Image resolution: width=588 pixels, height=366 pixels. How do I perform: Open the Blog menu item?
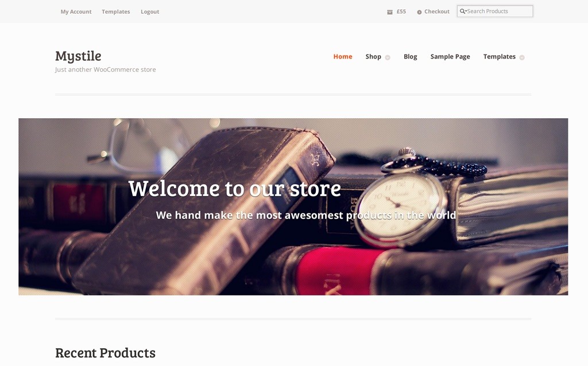[x=410, y=57]
